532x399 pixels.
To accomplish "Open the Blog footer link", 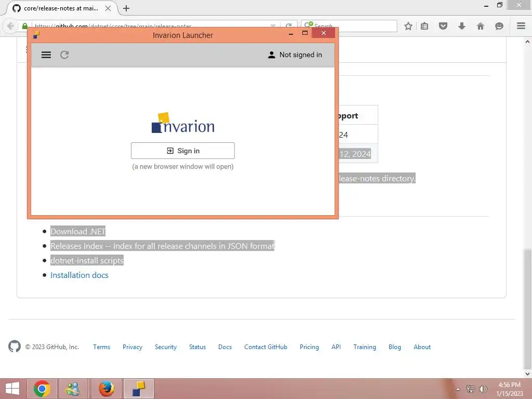I will pyautogui.click(x=395, y=347).
